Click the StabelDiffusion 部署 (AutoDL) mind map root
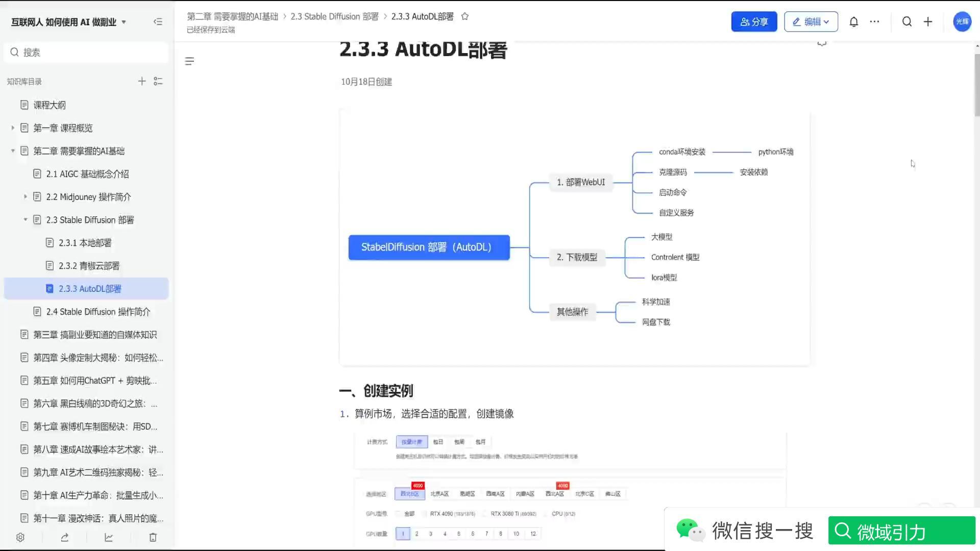 coord(429,247)
